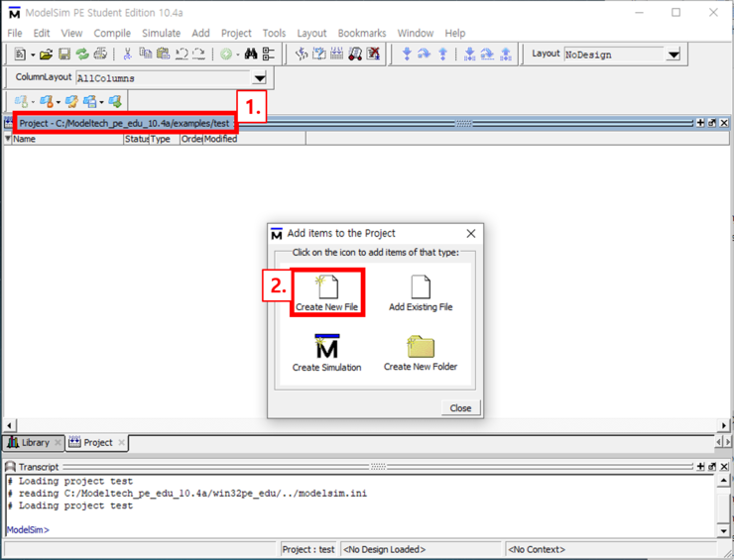Click the Copy toolbar icon
The width and height of the screenshot is (734, 560).
[146, 55]
